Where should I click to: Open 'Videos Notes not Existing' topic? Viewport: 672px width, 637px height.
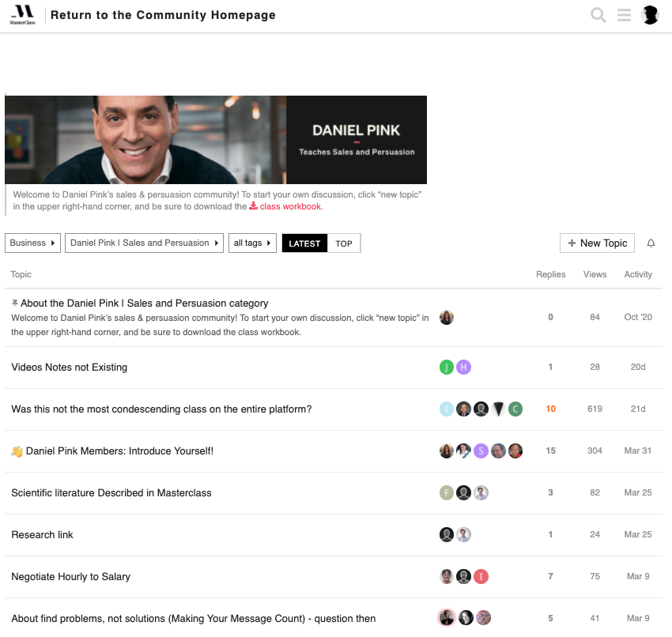coord(69,367)
